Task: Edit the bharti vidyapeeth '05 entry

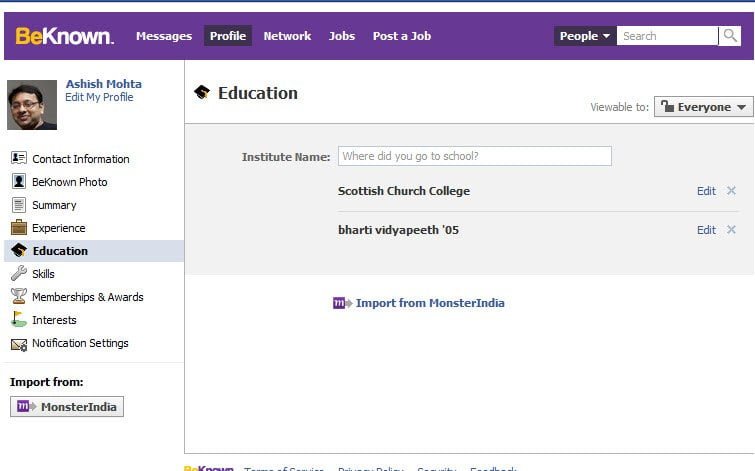Action: click(706, 230)
